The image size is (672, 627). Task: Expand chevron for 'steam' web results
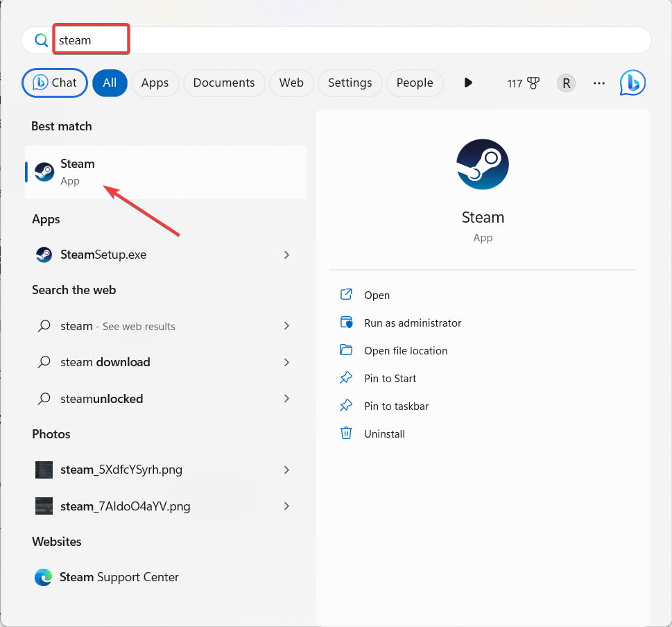286,326
